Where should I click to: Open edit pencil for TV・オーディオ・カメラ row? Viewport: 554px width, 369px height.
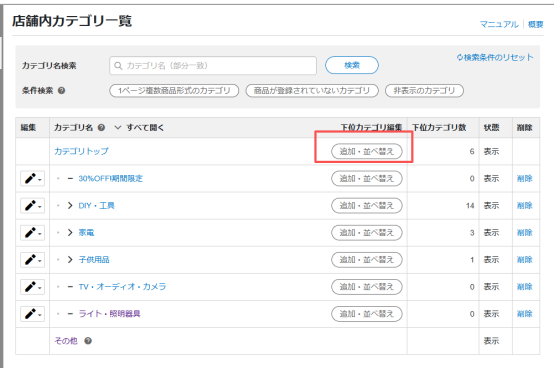click(x=33, y=287)
